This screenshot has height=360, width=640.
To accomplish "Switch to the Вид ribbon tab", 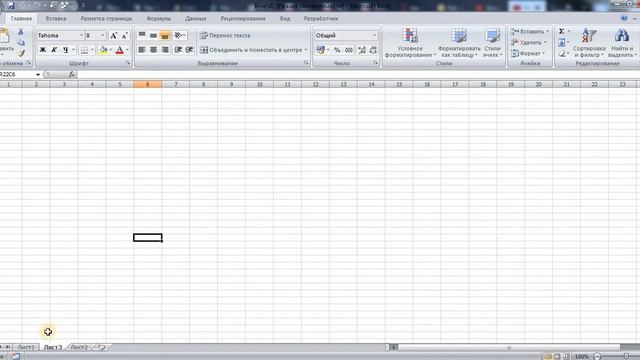I will coord(285,19).
